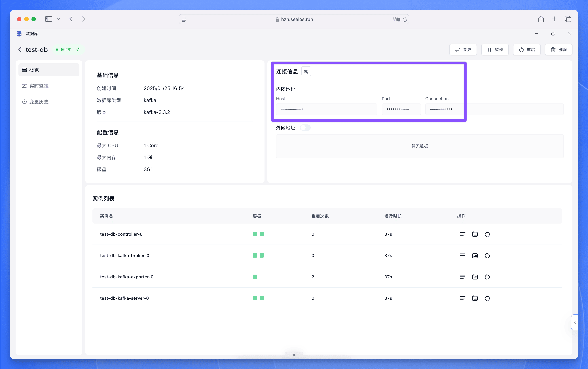The image size is (588, 369).
Task: Click the 删除 delete button
Action: point(559,50)
